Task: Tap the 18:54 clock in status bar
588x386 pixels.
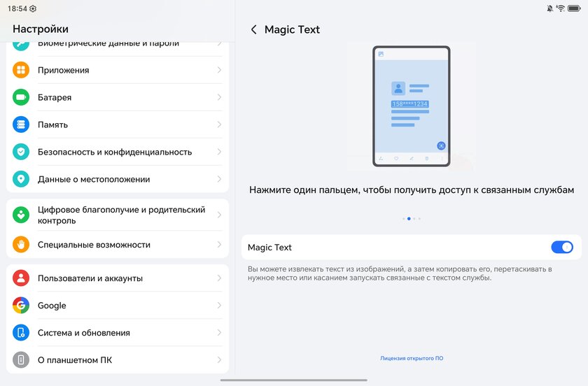Action: [17, 8]
